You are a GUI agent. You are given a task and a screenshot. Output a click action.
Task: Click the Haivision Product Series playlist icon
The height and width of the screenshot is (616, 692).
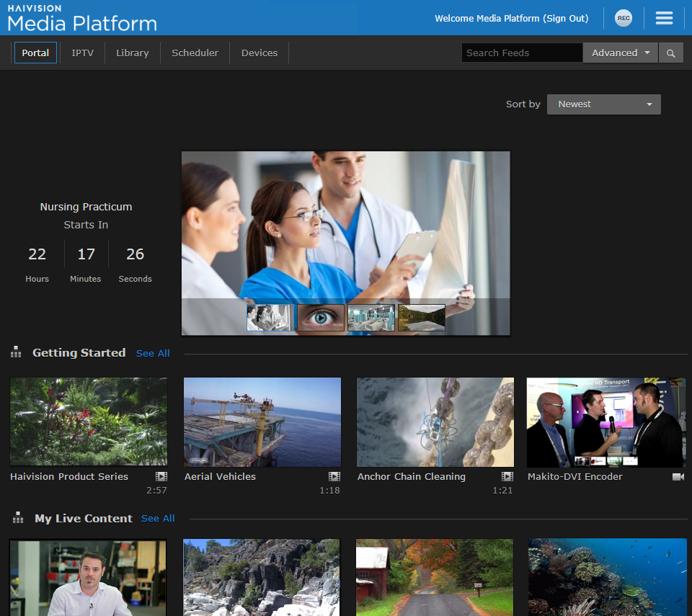(161, 477)
